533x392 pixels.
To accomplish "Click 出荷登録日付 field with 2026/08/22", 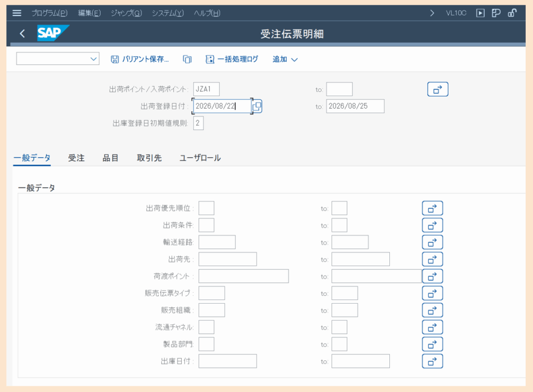I will tap(222, 106).
